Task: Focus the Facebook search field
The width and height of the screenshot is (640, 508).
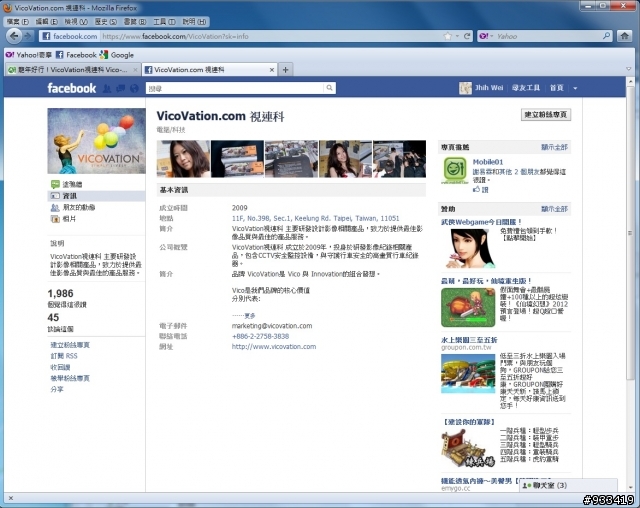Action: click(235, 88)
